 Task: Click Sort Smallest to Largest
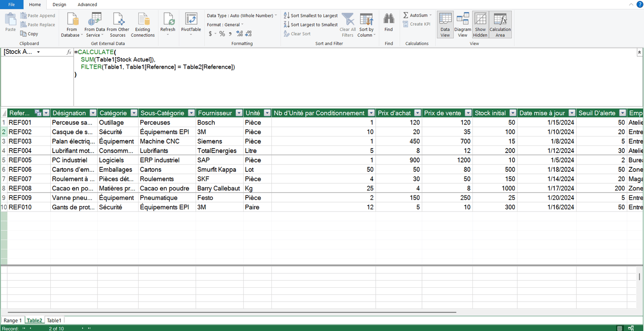pyautogui.click(x=311, y=16)
